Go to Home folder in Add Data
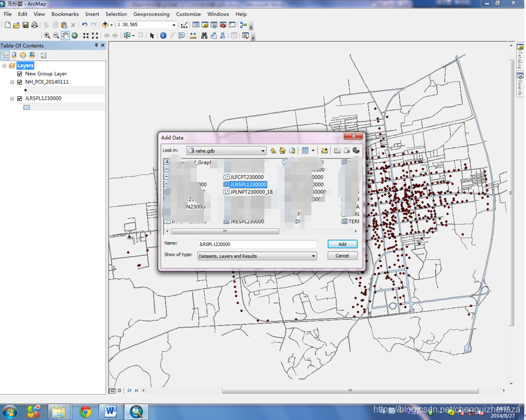This screenshot has width=526, height=420. coord(282,151)
